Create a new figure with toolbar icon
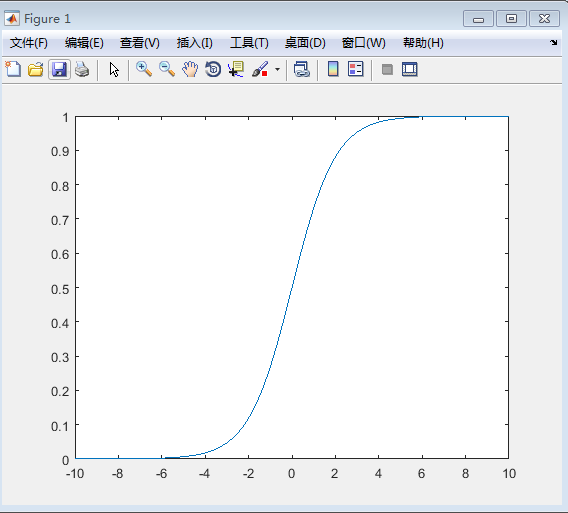The width and height of the screenshot is (568, 513). coord(13,69)
